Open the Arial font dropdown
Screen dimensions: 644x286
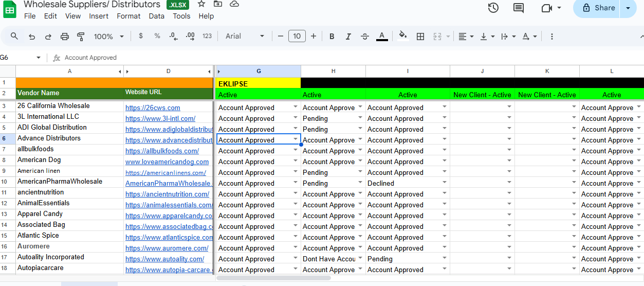point(245,36)
